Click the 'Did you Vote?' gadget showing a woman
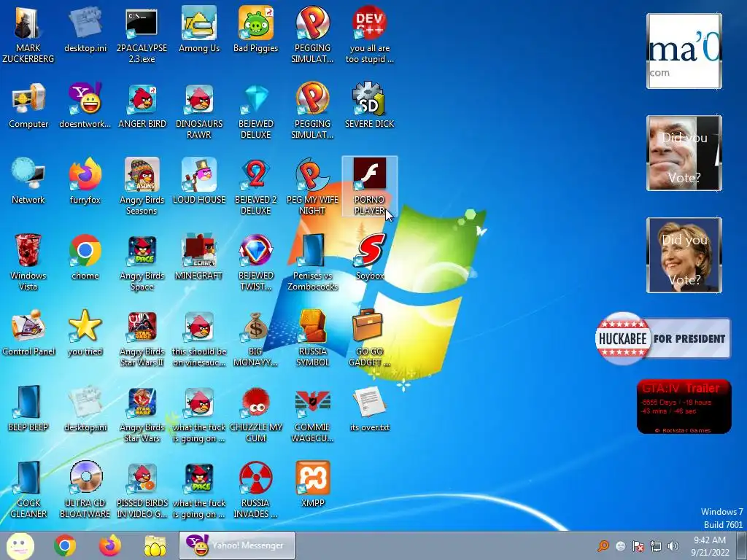The width and height of the screenshot is (747, 560). click(x=684, y=255)
